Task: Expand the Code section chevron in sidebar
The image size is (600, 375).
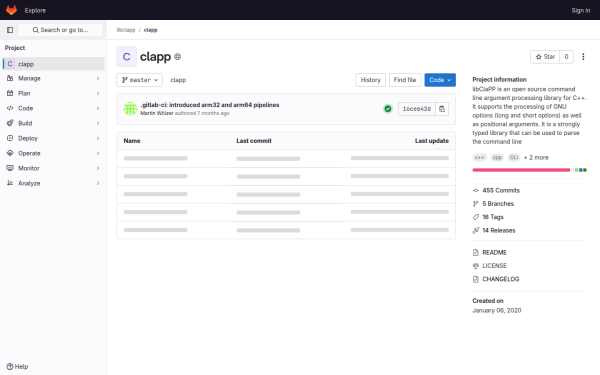Action: (x=98, y=108)
